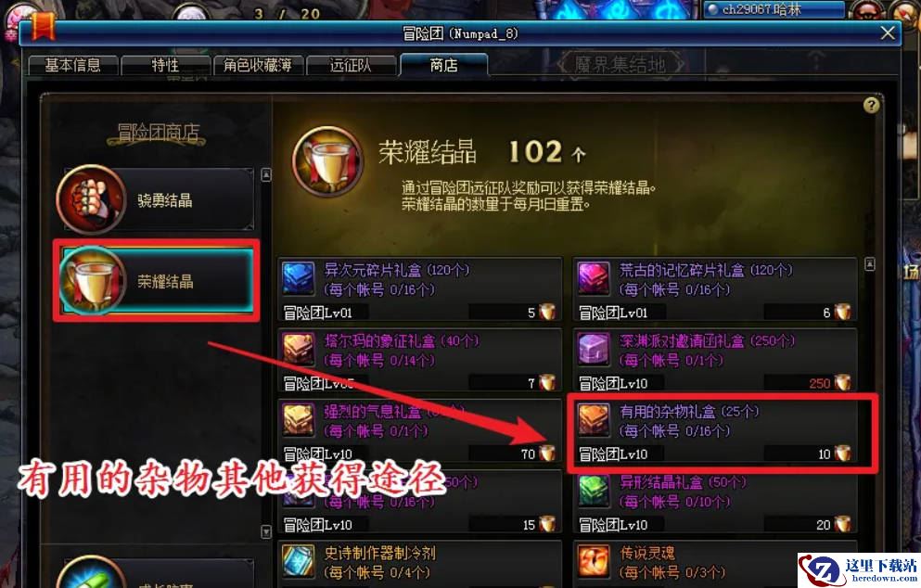
Task: Click the 深渊派对邀请函礼盒 icon
Action: [x=594, y=349]
